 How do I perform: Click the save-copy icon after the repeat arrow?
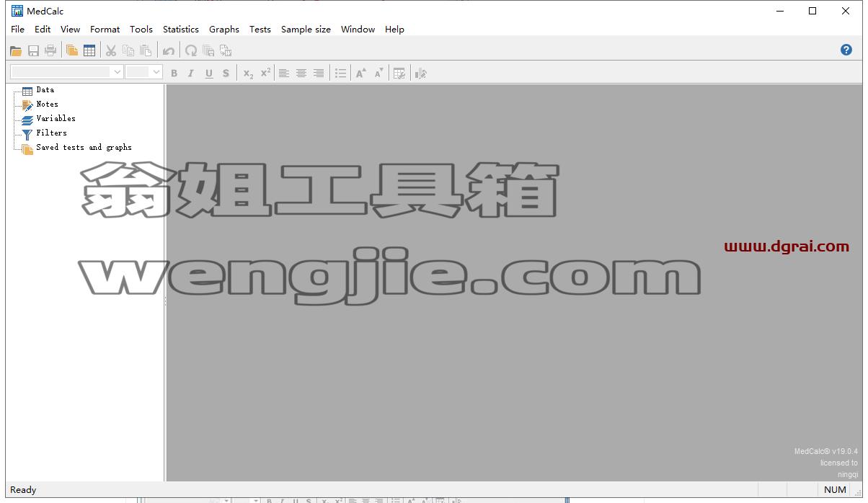[x=208, y=50]
